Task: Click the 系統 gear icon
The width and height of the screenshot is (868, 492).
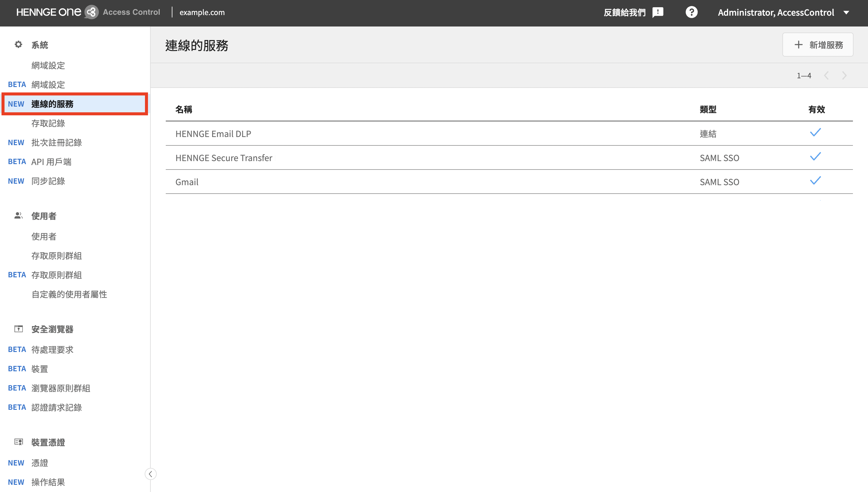Action: (x=18, y=45)
